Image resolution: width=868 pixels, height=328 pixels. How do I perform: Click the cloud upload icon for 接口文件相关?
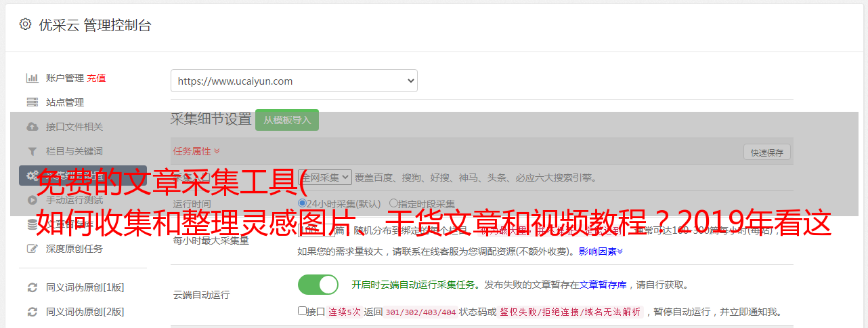(x=32, y=127)
